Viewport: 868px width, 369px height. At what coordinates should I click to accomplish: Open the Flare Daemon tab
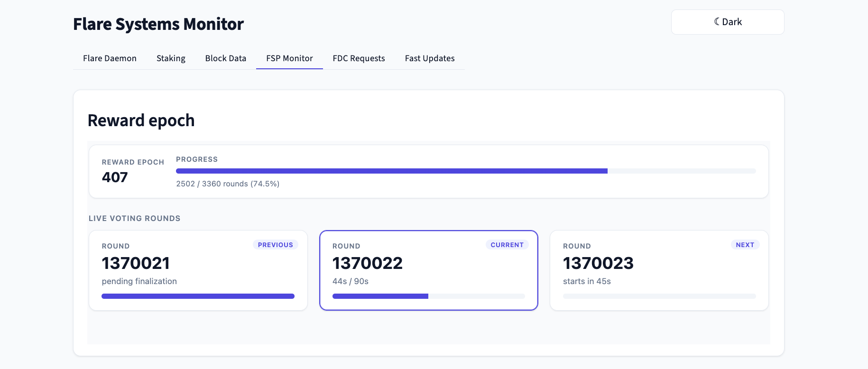pos(110,58)
